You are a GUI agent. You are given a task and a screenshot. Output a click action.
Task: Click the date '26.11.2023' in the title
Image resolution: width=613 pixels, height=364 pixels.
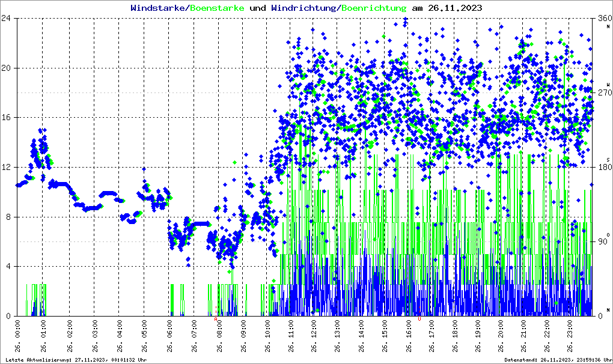pyautogui.click(x=456, y=8)
